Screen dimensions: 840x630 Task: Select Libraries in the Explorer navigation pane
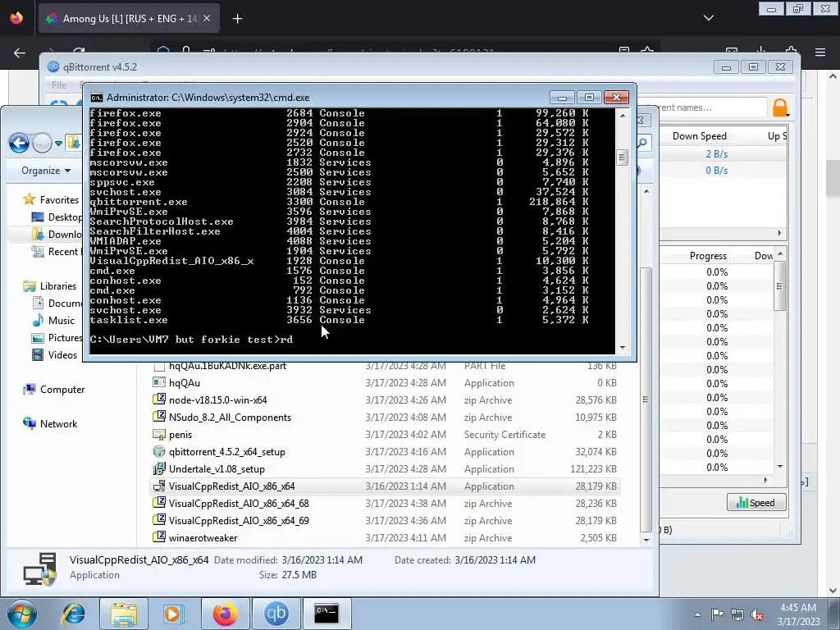click(50, 286)
